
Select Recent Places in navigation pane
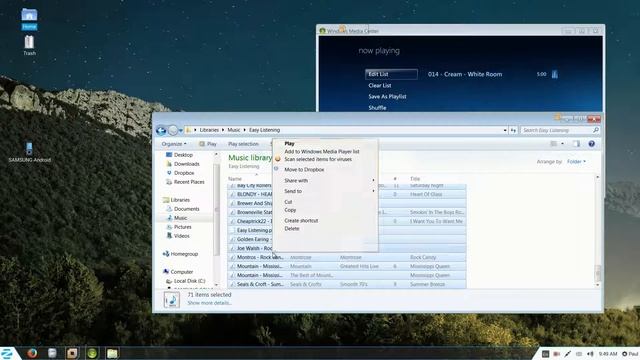coord(189,182)
